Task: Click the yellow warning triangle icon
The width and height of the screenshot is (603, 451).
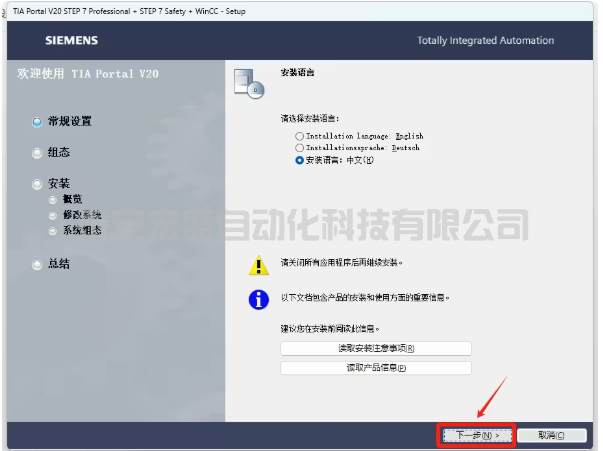Action: [260, 265]
